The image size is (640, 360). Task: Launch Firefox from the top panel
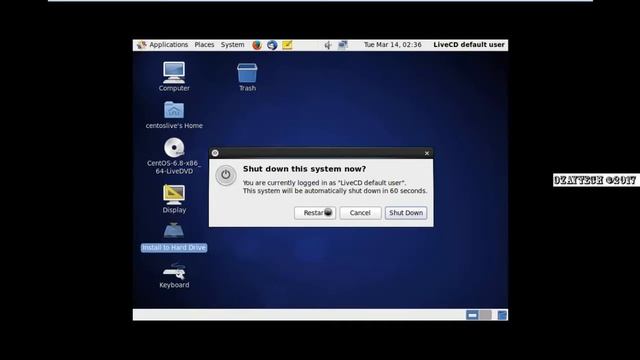pos(257,45)
